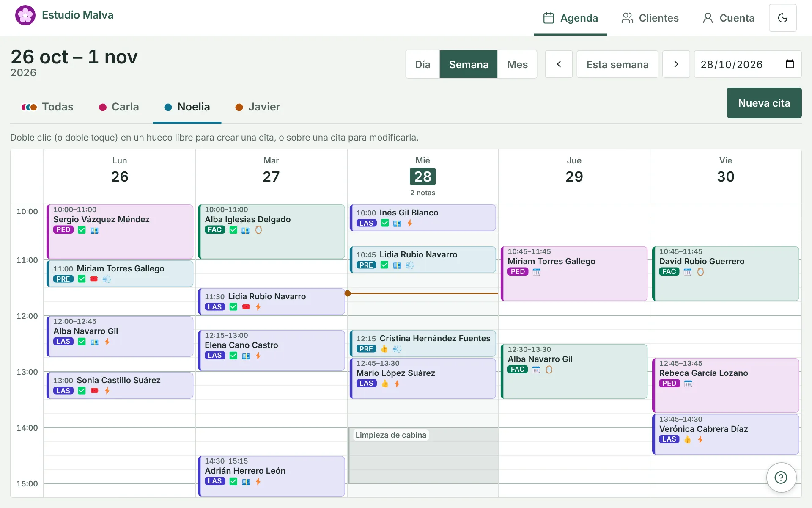The height and width of the screenshot is (508, 812).
Task: Click green confirmed check on Alba Navarro Gil Monday
Action: click(x=82, y=342)
